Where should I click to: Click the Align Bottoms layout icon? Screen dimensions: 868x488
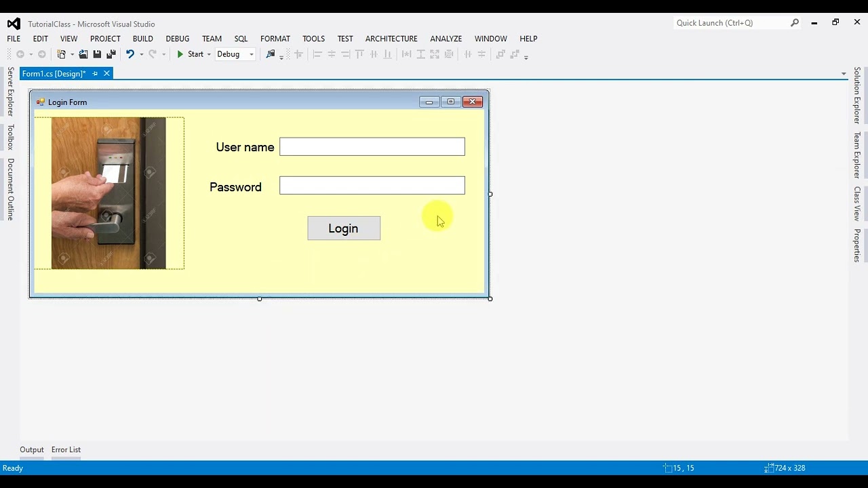tap(387, 54)
